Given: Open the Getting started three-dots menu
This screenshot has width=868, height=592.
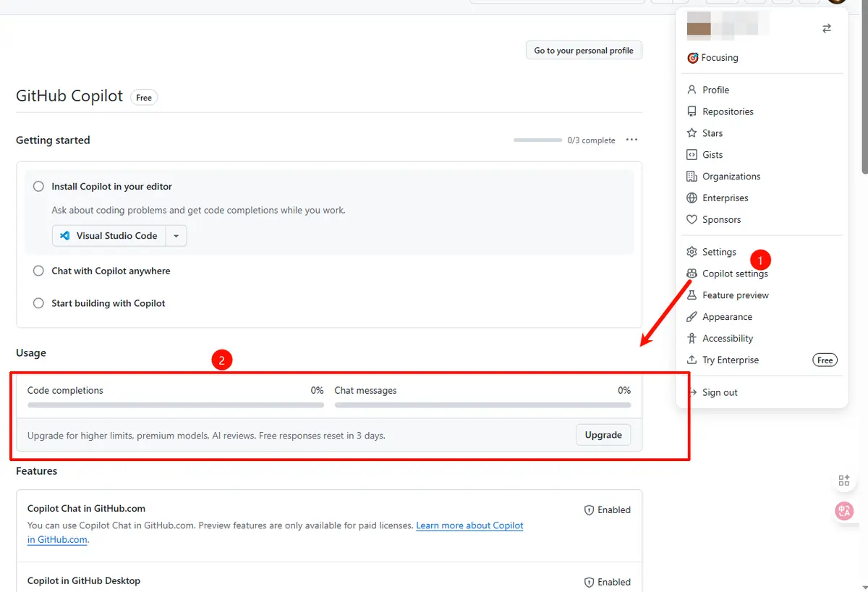Looking at the screenshot, I should [631, 140].
